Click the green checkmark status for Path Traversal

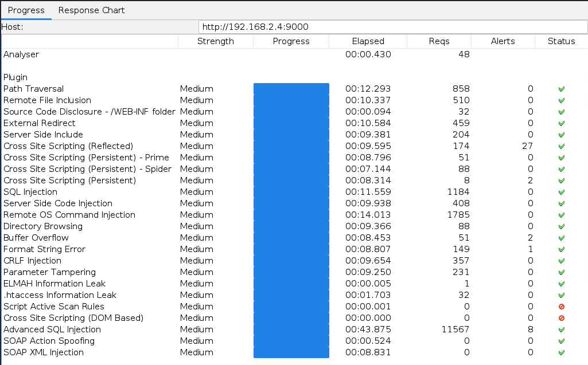(561, 89)
